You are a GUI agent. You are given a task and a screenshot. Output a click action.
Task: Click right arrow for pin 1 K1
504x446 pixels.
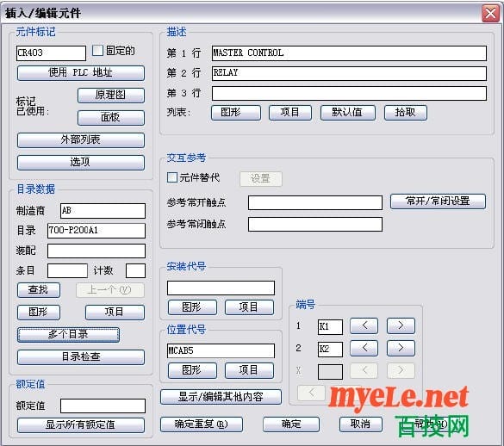[x=401, y=325]
